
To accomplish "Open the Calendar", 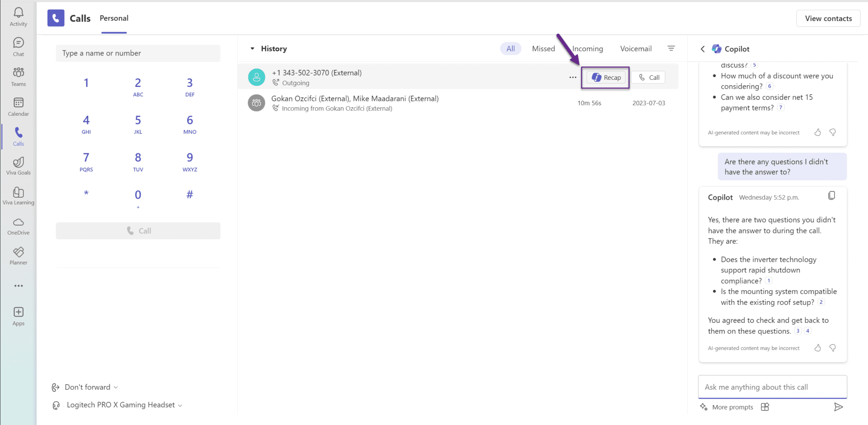I will pyautogui.click(x=18, y=106).
